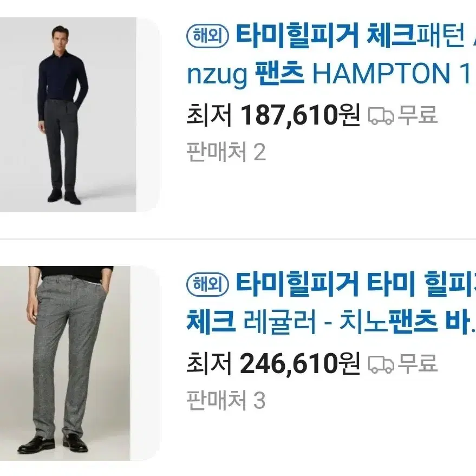
Task: View the 판매처 2 seller list
Action: 226,152
